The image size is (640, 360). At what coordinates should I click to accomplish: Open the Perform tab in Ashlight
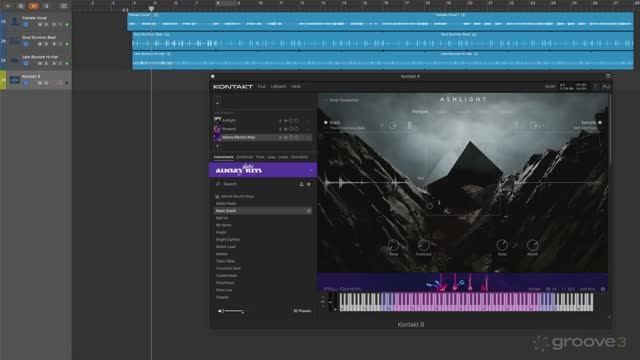pyautogui.click(x=420, y=111)
